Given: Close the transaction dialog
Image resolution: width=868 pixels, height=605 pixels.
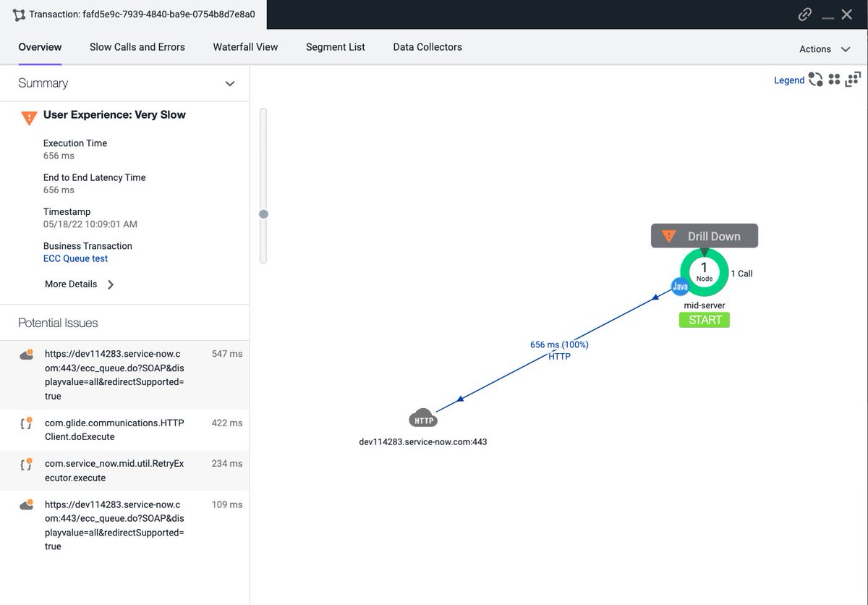Looking at the screenshot, I should [x=847, y=14].
